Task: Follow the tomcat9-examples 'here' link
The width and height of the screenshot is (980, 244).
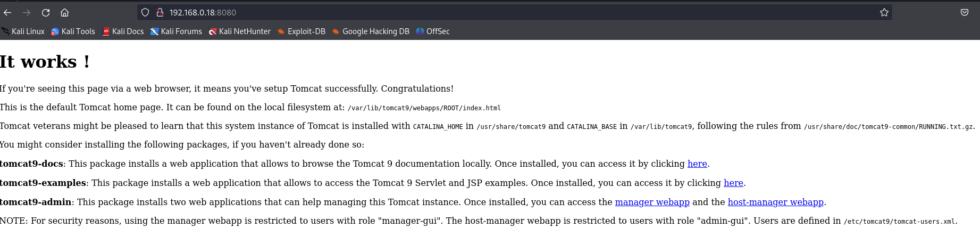Action: click(733, 183)
